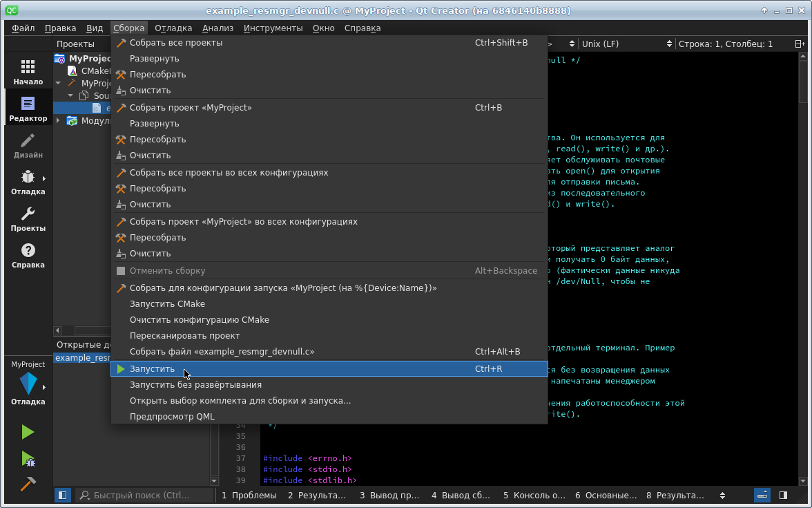Click Строка/Столбец position indicator

coord(725,44)
